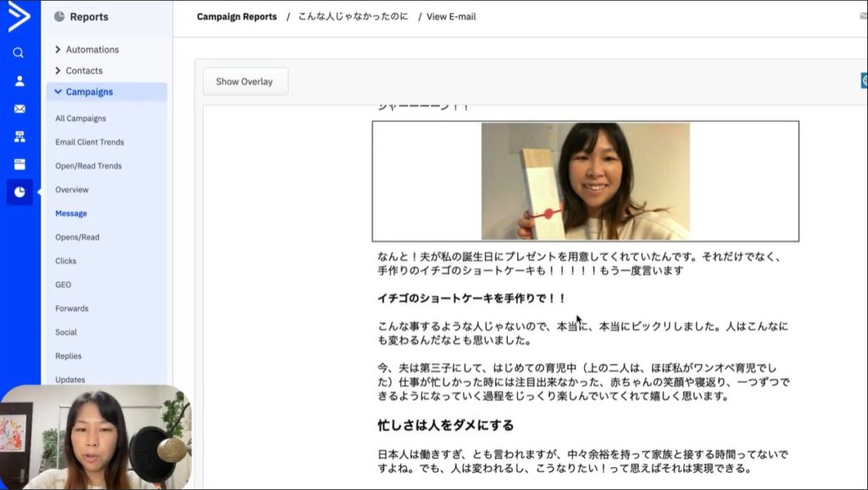The image size is (868, 490).
Task: Open search from the left rail
Action: point(19,53)
